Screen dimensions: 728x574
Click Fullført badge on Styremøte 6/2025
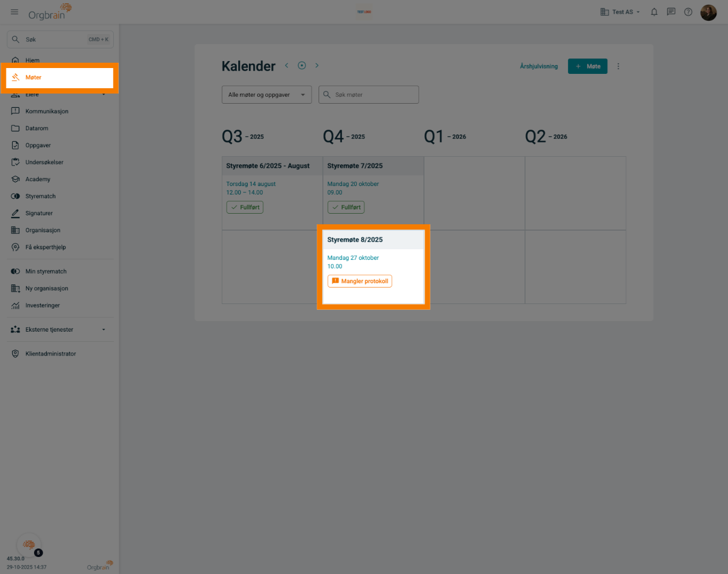coord(245,207)
